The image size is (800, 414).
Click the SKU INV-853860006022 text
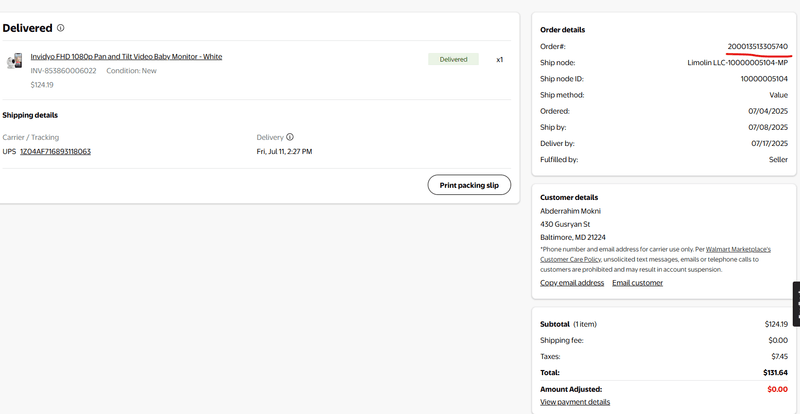tap(63, 71)
